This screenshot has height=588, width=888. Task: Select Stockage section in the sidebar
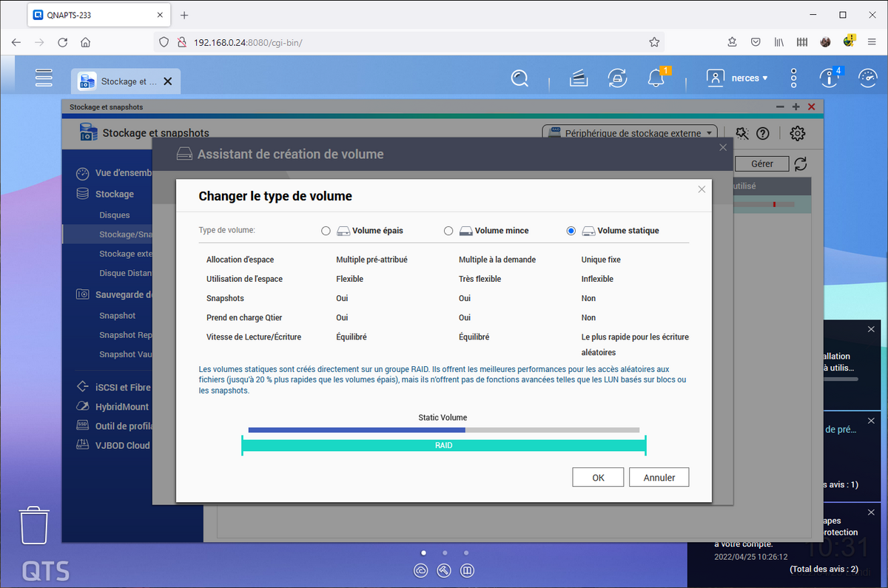[105, 194]
